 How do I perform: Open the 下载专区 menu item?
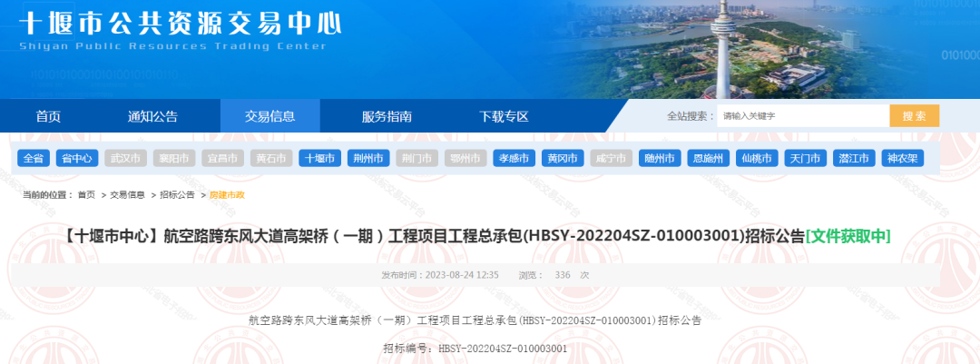tap(504, 116)
